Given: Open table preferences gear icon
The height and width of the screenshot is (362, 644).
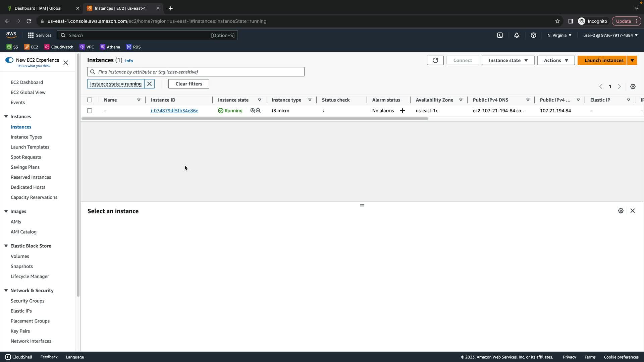Looking at the screenshot, I should tap(633, 86).
